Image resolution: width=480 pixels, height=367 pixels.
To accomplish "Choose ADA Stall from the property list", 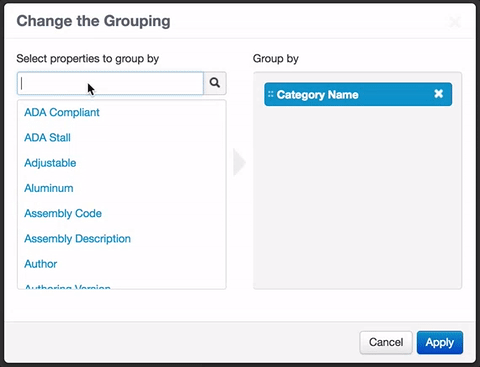I will click(47, 138).
